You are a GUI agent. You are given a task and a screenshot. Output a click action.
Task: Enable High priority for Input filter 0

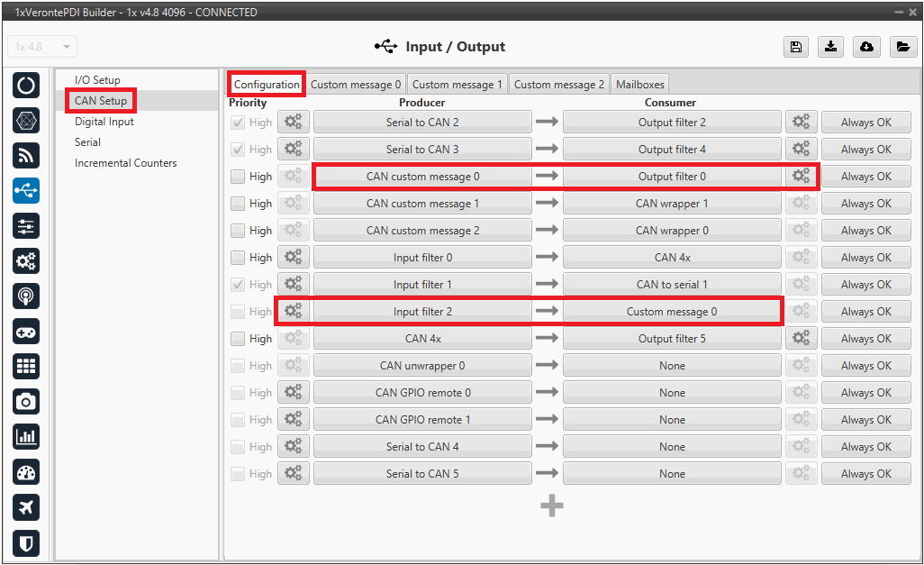(238, 258)
